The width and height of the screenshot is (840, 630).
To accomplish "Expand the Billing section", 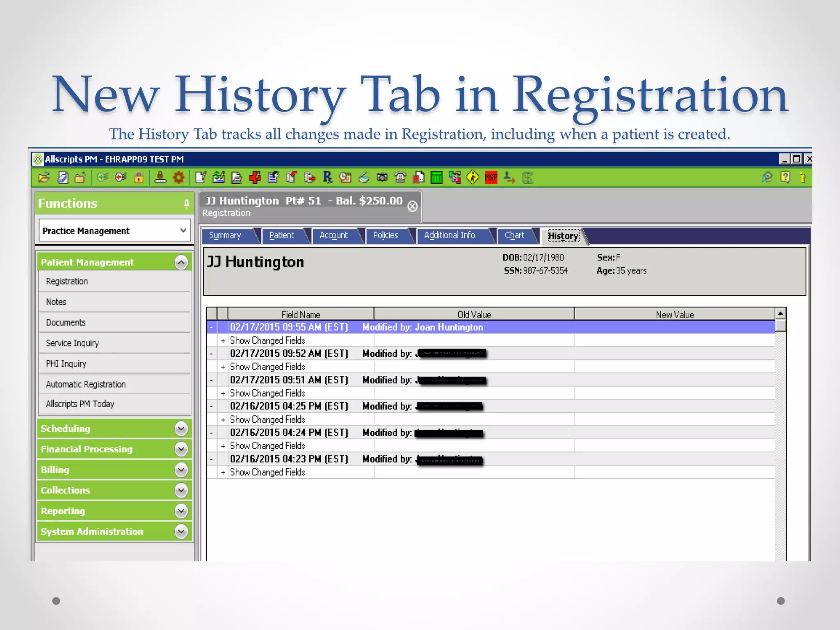I will pos(181,470).
